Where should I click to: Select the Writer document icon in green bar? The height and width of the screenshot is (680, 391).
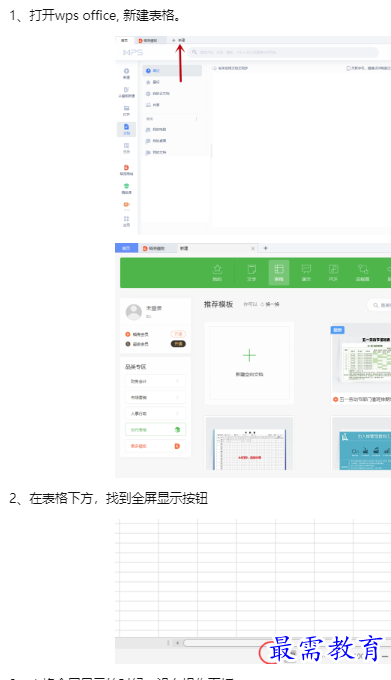[x=251, y=273]
